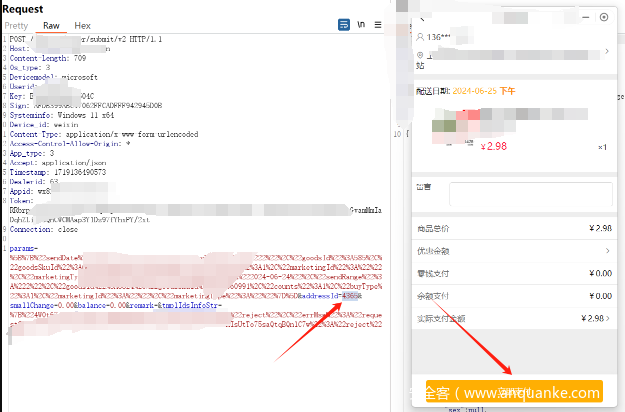Click the Timestamp: 1719136490573 header line
Image resolution: width=625 pixels, height=412 pixels.
[x=58, y=172]
